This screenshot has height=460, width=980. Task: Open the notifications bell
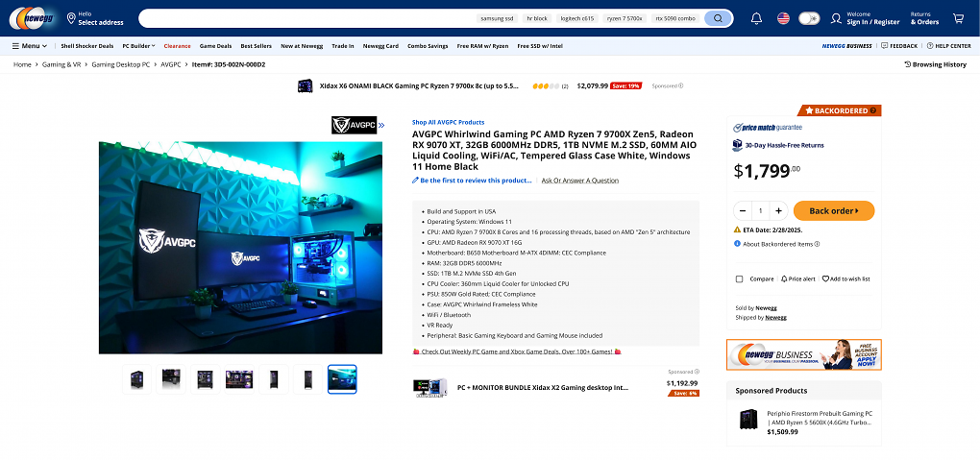pos(756,18)
